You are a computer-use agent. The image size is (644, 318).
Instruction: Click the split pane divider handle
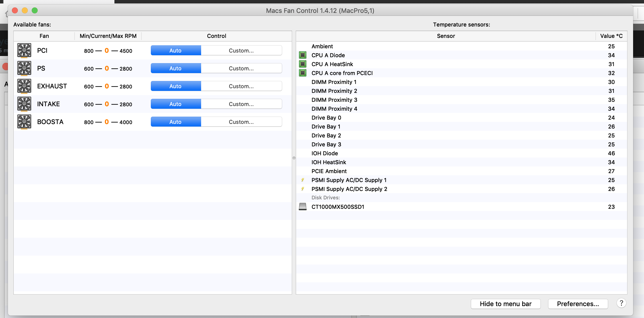click(294, 158)
